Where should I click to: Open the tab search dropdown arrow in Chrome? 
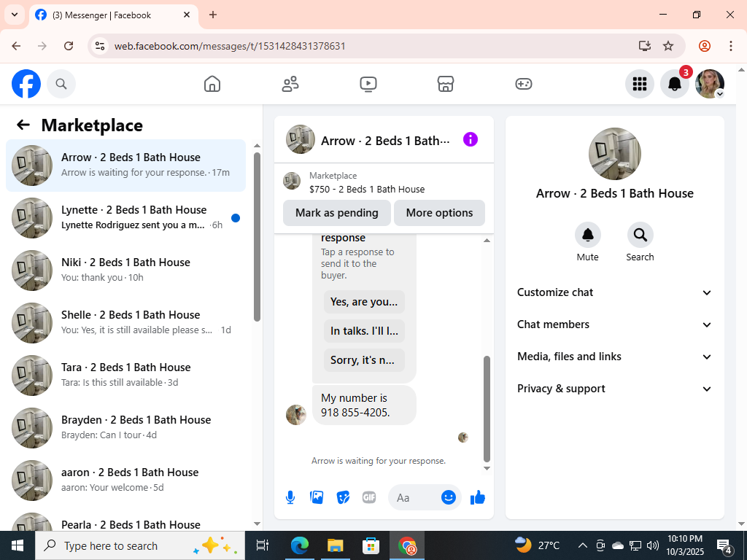pyautogui.click(x=15, y=15)
